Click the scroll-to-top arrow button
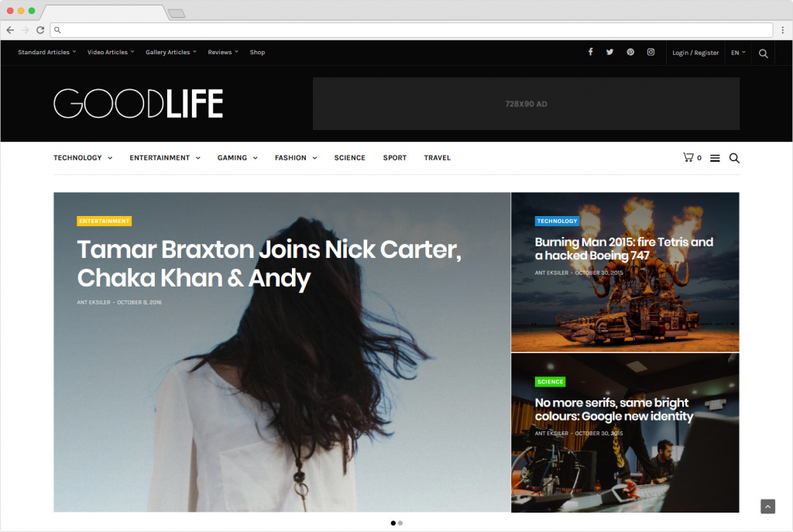Image resolution: width=793 pixels, height=532 pixels. pos(767,506)
